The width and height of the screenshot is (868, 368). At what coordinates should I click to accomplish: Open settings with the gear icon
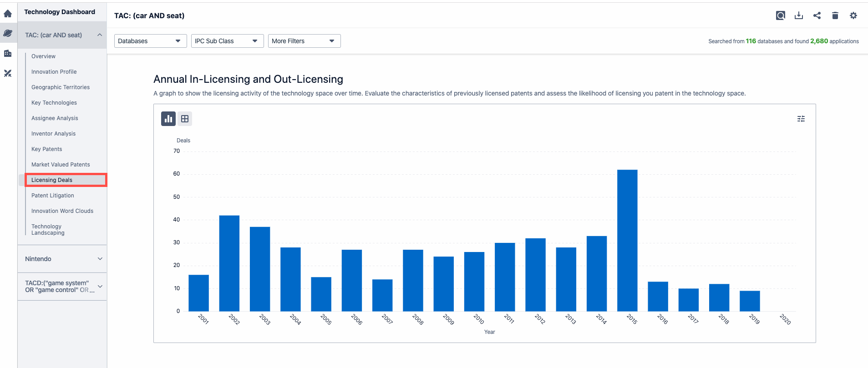(x=853, y=15)
